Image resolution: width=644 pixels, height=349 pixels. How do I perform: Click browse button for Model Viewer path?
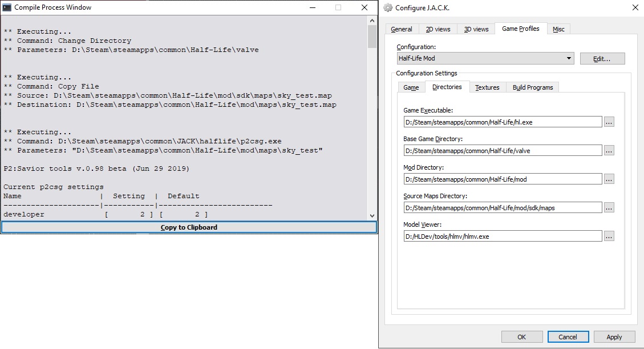pos(609,236)
